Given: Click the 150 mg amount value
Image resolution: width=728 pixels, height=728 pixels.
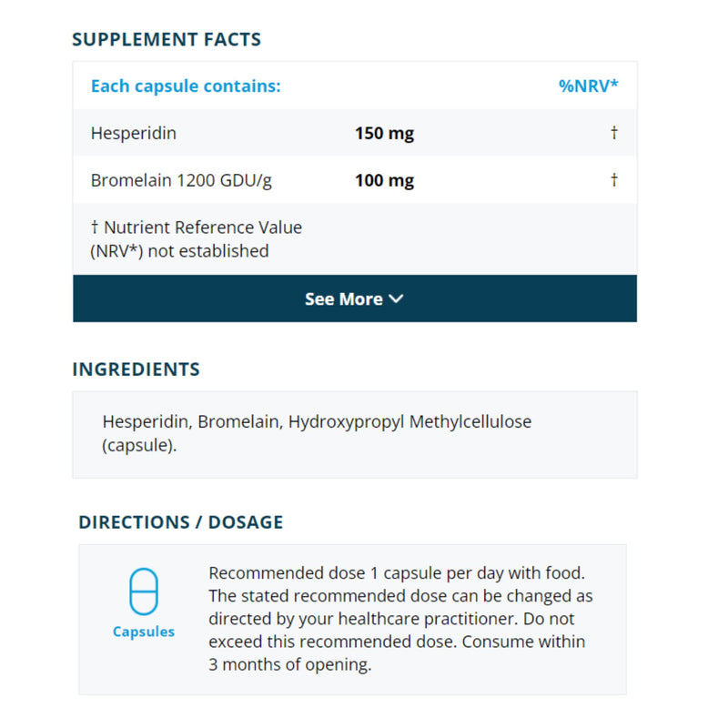Looking at the screenshot, I should pyautogui.click(x=384, y=133).
